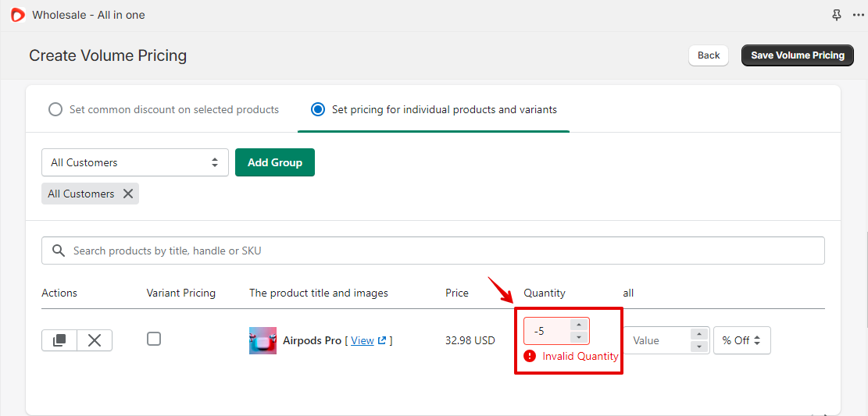Viewport: 868px width, 416px height.
Task: Enable Variant Pricing checkbox for Airpods Pro
Action: click(x=154, y=339)
